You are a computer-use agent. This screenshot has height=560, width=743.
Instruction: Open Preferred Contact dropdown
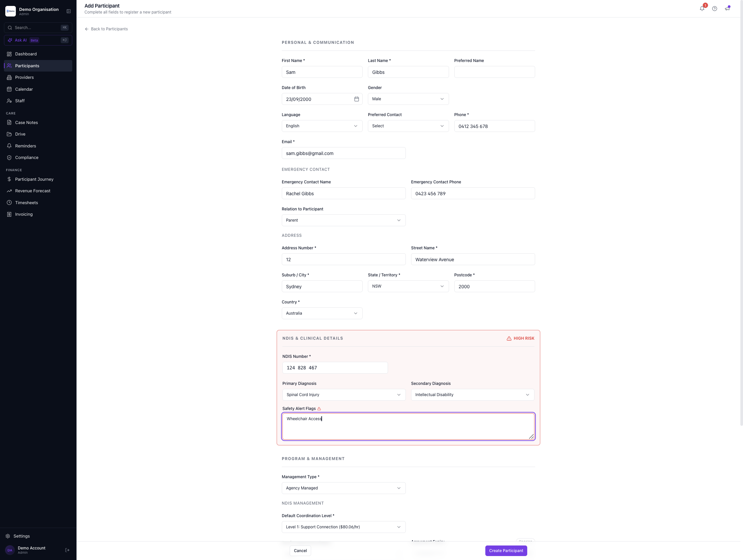pyautogui.click(x=408, y=126)
